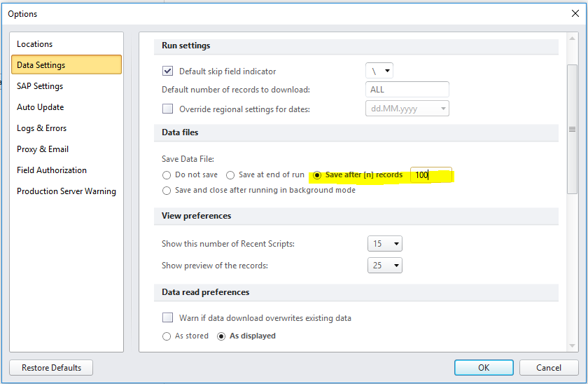Close the Options dialog window
Image resolution: width=588 pixels, height=384 pixels.
coord(575,13)
